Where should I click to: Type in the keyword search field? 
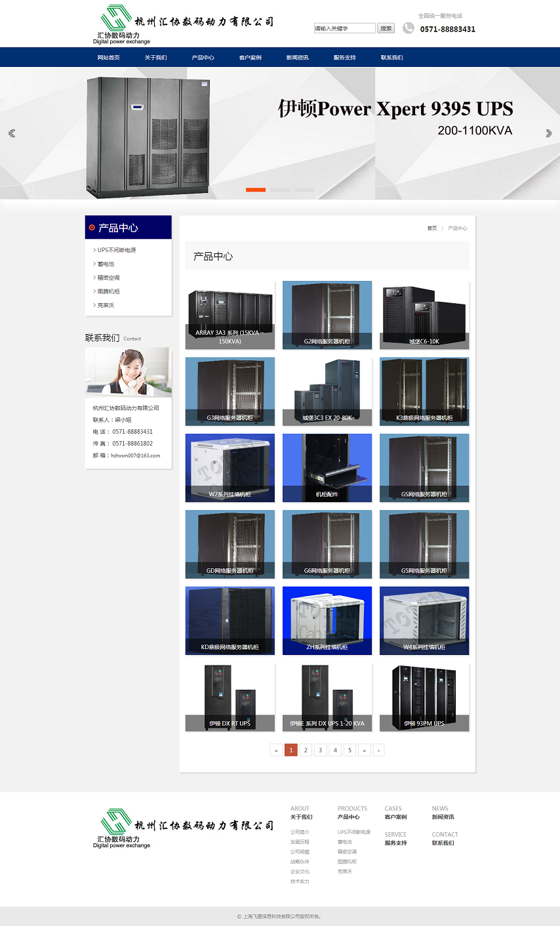tap(344, 28)
